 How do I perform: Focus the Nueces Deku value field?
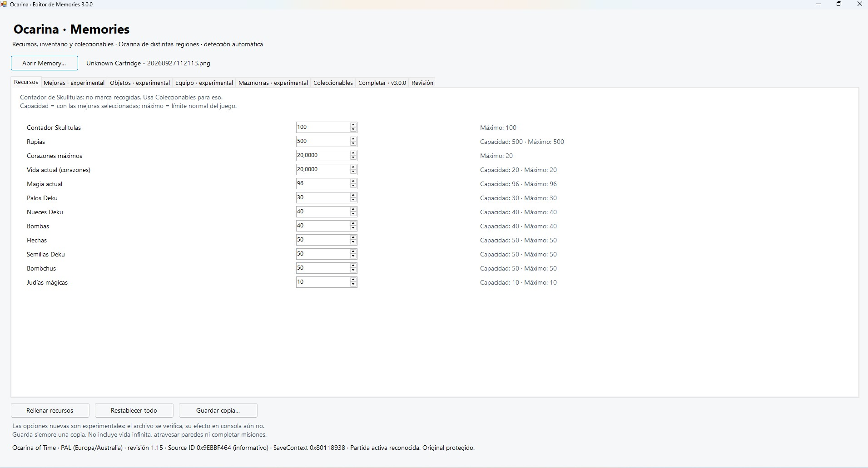[x=322, y=212]
